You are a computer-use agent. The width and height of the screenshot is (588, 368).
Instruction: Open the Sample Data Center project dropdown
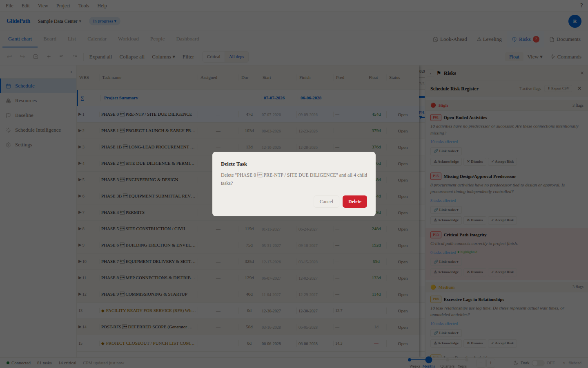pyautogui.click(x=60, y=21)
